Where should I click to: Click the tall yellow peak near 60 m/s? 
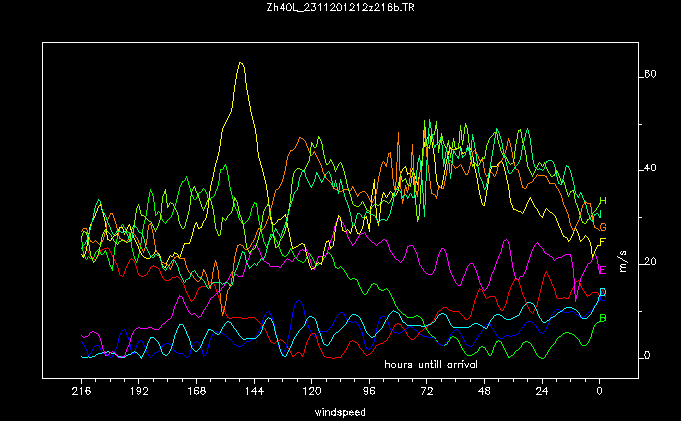(x=241, y=64)
